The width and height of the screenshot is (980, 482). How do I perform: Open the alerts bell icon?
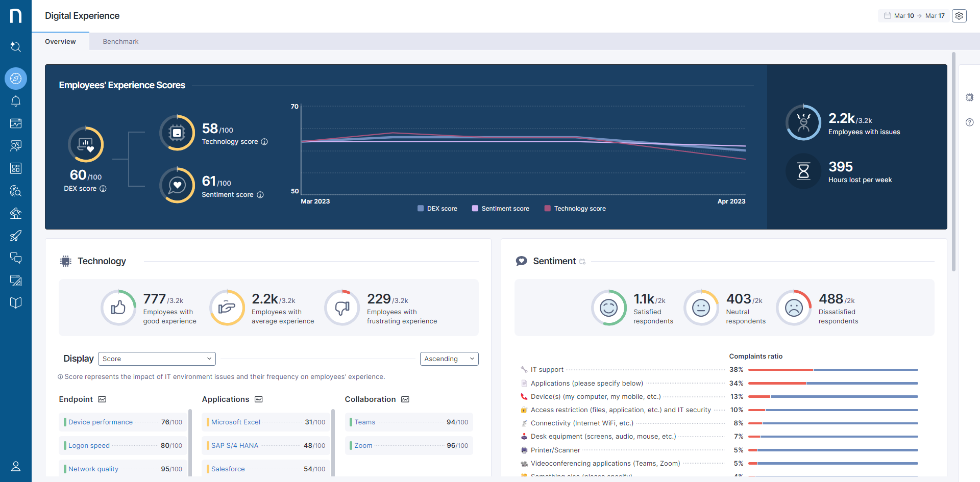tap(16, 101)
